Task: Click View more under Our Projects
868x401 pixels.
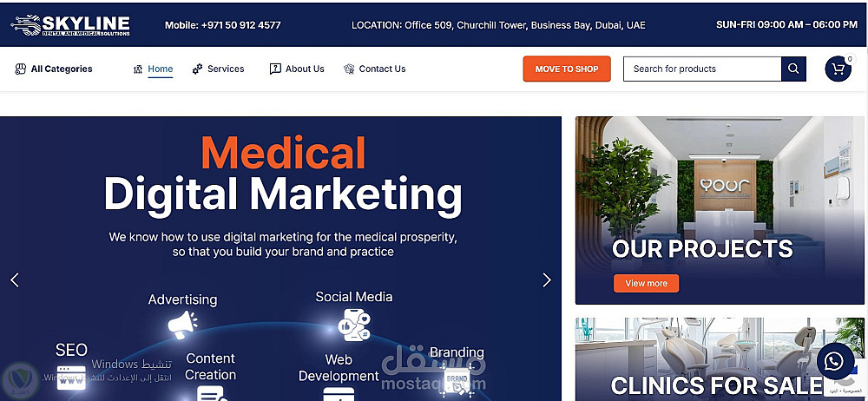Action: pyautogui.click(x=646, y=283)
